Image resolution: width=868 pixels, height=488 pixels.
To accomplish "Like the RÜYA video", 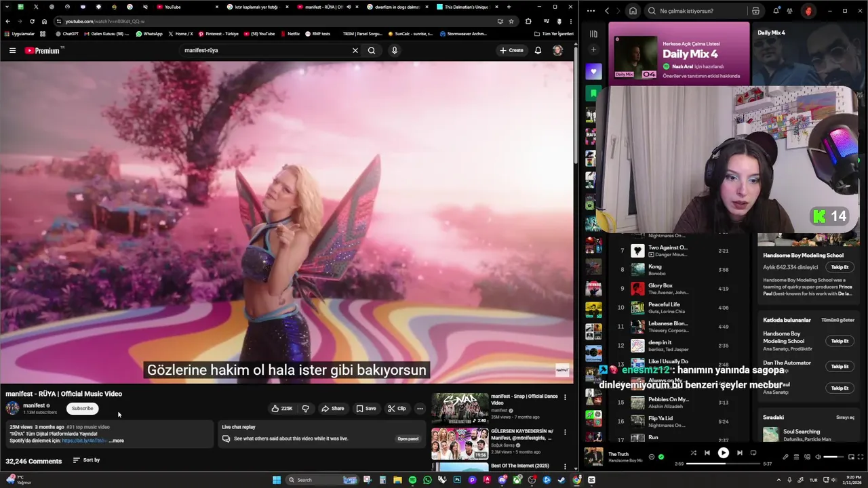I will coord(281,409).
